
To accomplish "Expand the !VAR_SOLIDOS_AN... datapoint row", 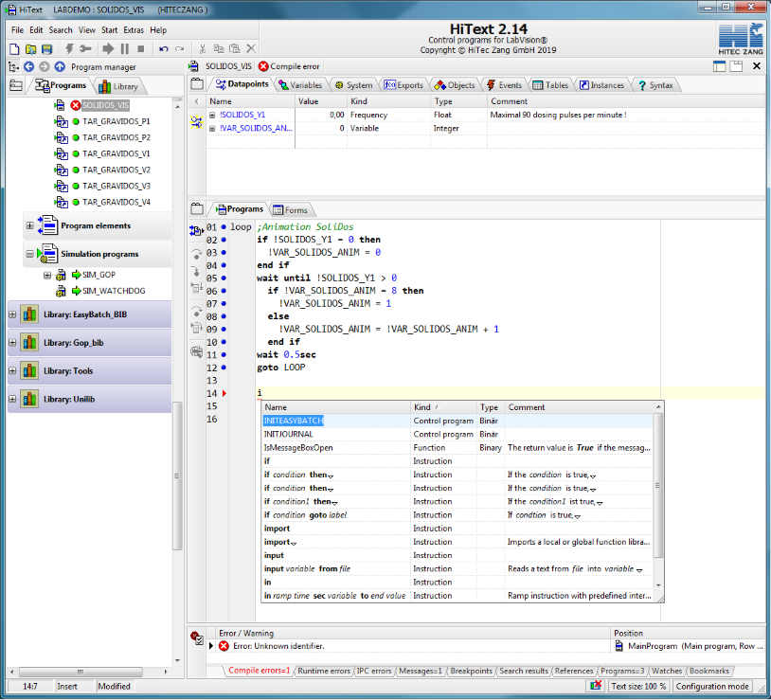I will (x=212, y=128).
